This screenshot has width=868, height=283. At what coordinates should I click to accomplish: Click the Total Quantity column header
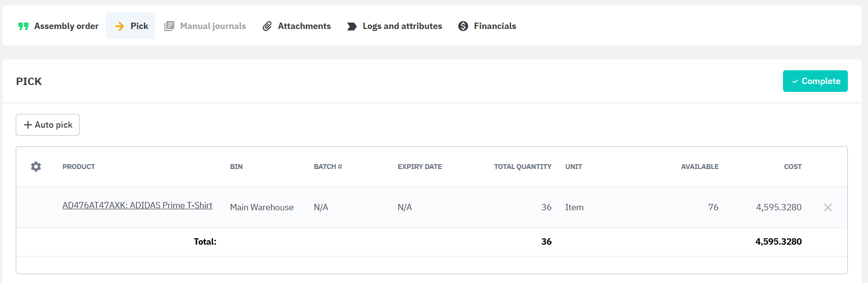point(522,167)
